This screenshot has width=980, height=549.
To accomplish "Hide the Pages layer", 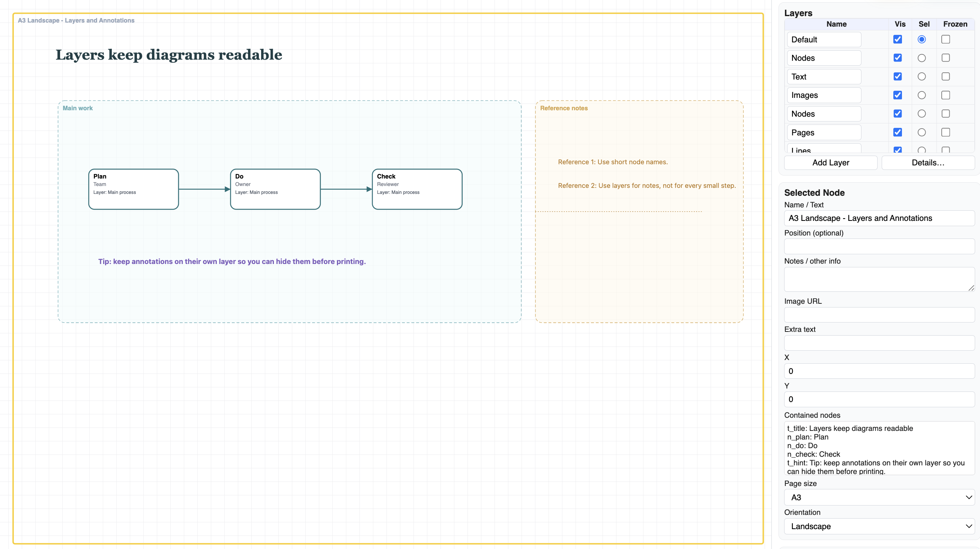I will click(897, 132).
